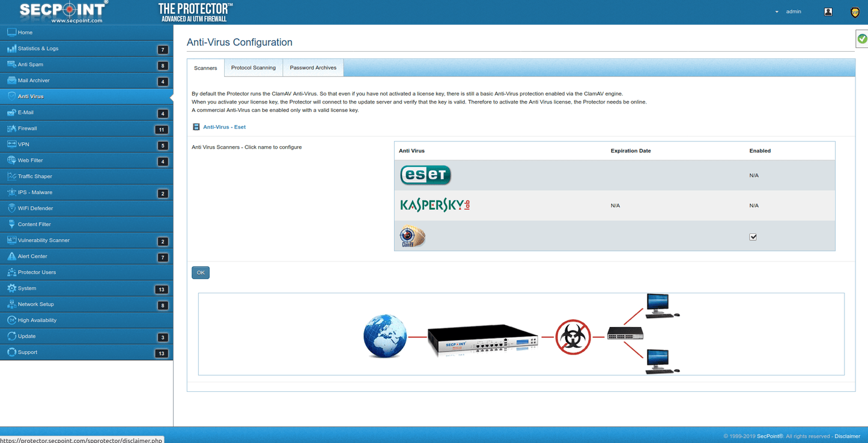Enable the ClamAV scanner checkbox
The height and width of the screenshot is (443, 868).
[753, 237]
